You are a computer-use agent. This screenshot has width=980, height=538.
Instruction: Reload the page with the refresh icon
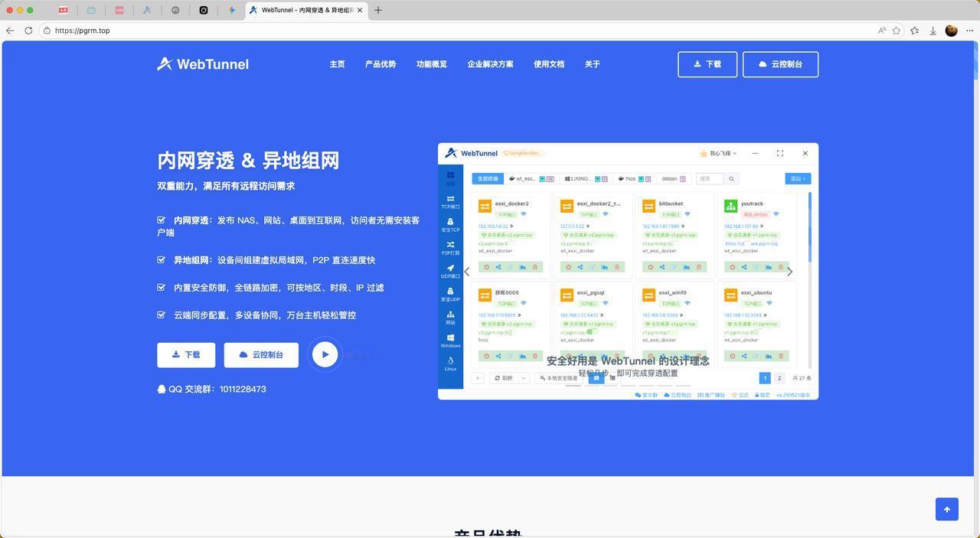(28, 31)
